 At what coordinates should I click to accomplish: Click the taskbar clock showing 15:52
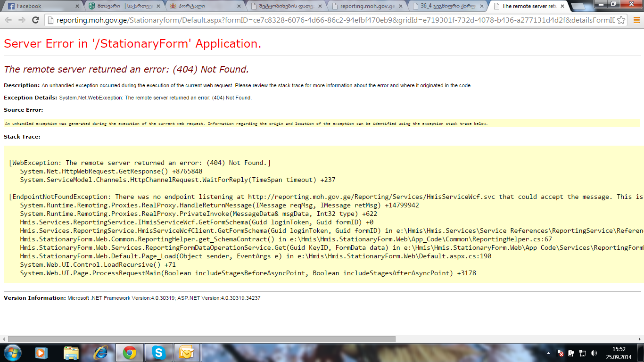(619, 353)
